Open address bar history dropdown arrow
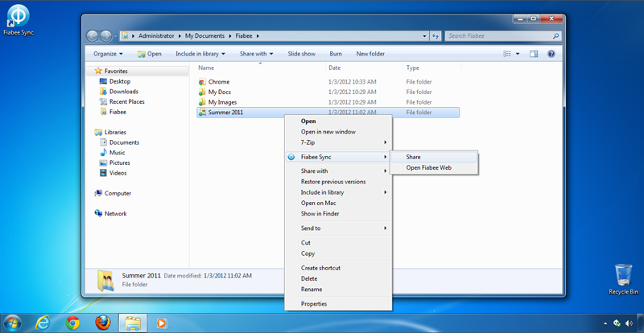Screen dimensions: 644x333 pyautogui.click(x=425, y=36)
